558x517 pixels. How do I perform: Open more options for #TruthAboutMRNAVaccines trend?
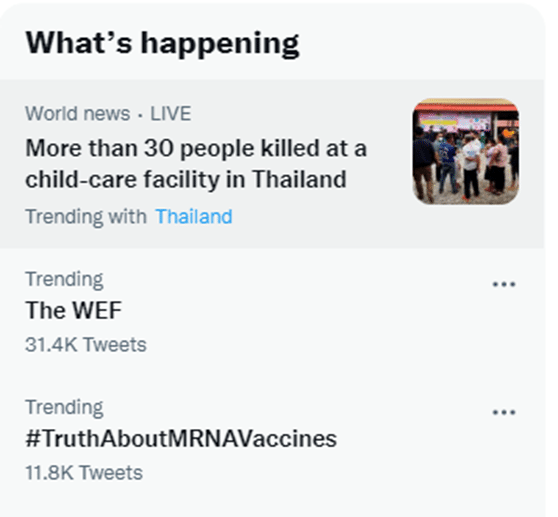click(x=504, y=412)
